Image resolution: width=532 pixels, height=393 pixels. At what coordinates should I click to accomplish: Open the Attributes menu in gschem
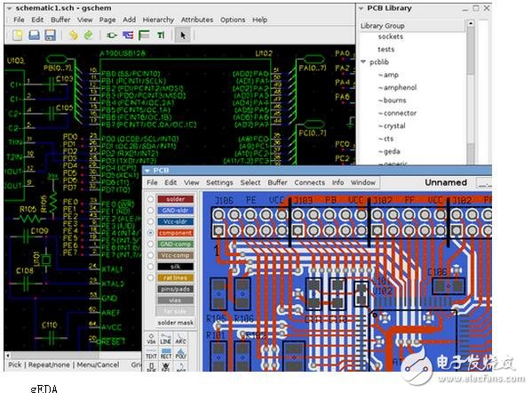click(197, 20)
